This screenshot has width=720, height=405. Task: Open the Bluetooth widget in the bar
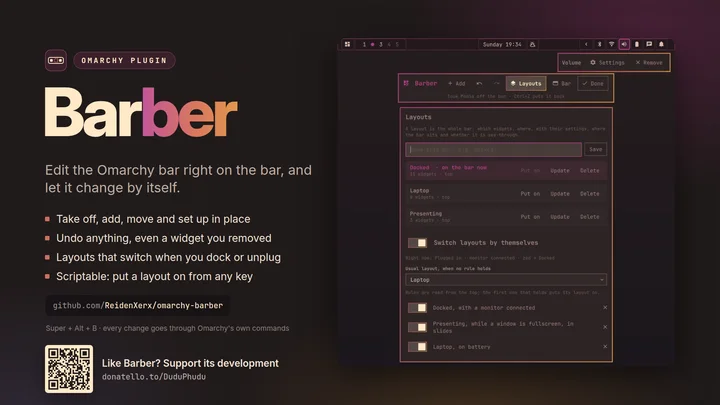(599, 45)
